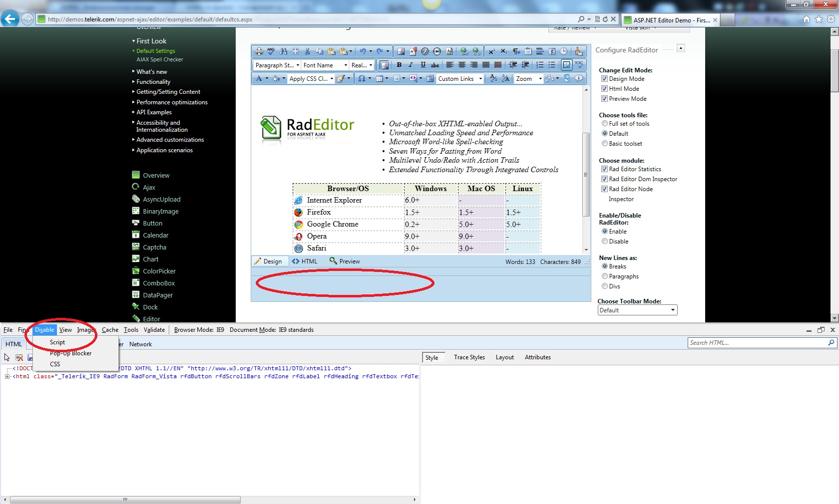Click the Subscript icon

point(503,51)
